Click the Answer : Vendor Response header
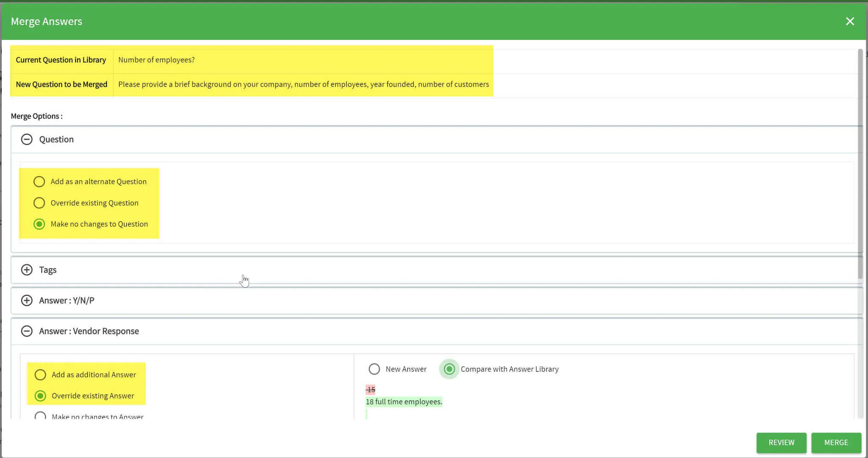Image resolution: width=868 pixels, height=458 pixels. point(89,331)
